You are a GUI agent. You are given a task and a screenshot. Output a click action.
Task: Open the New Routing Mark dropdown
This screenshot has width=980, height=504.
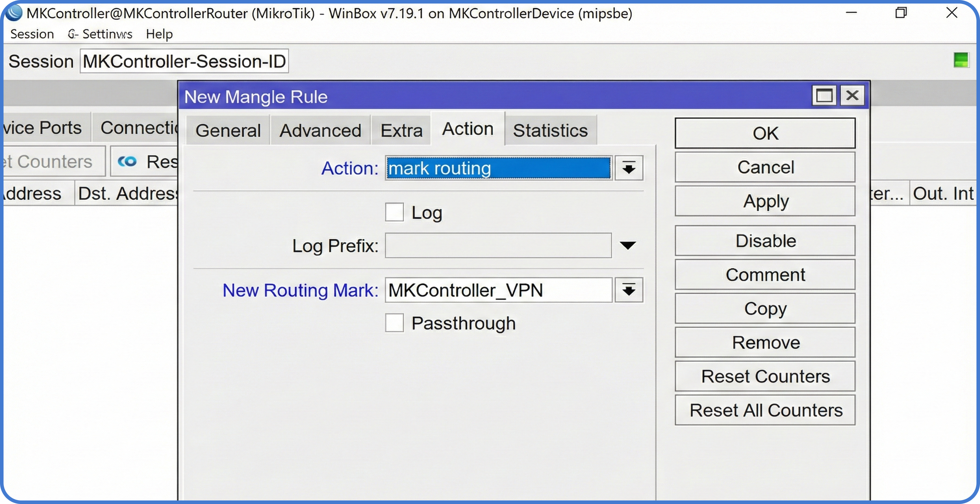click(x=629, y=290)
